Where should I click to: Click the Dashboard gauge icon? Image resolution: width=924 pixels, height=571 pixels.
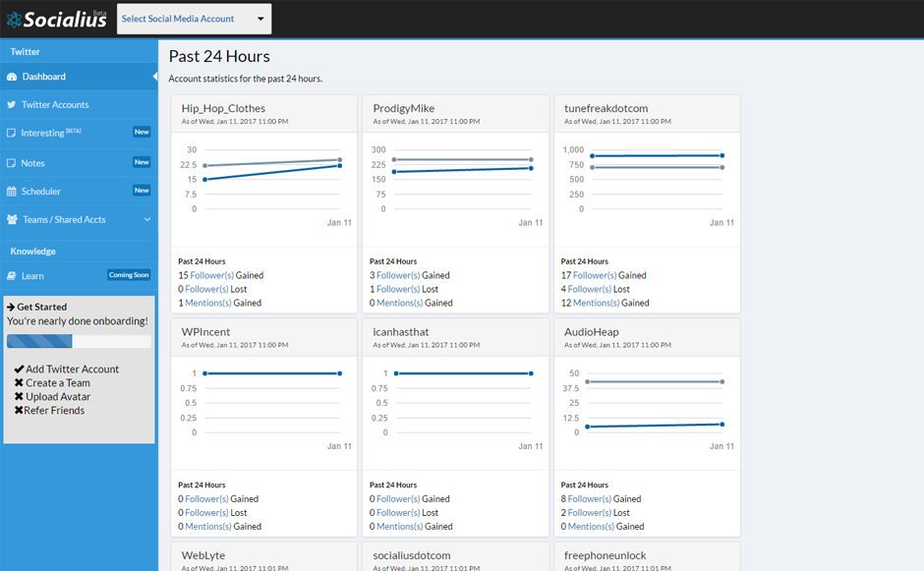(x=12, y=77)
